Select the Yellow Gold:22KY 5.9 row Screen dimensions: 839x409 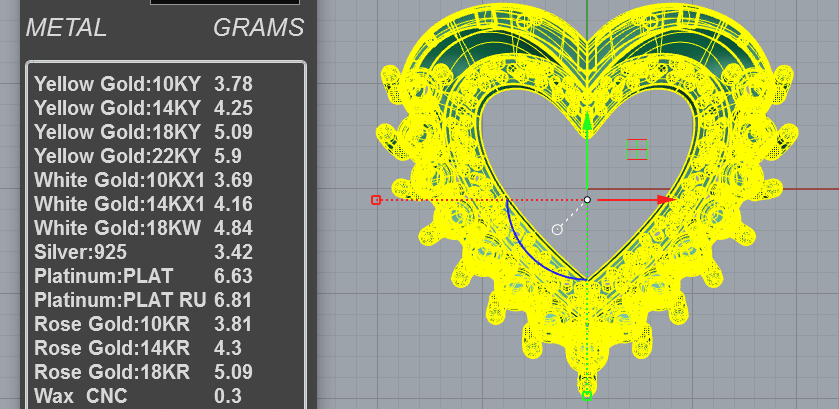(138, 156)
